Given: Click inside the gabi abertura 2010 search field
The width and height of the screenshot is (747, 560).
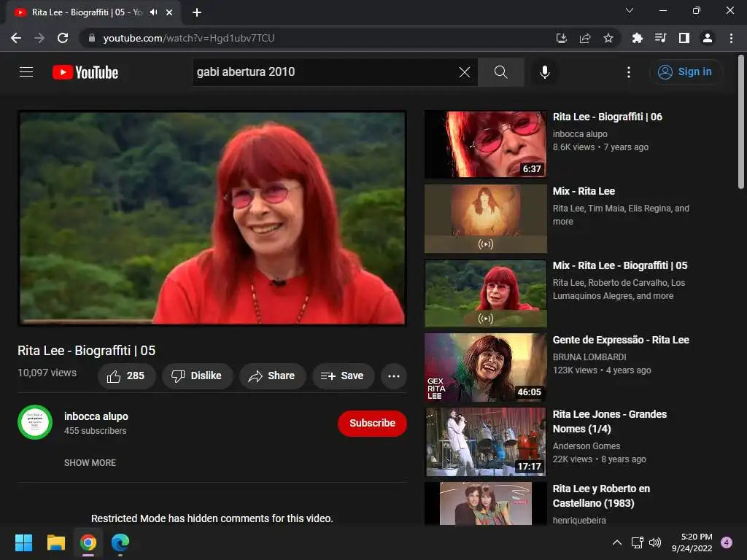Looking at the screenshot, I should click(x=324, y=72).
